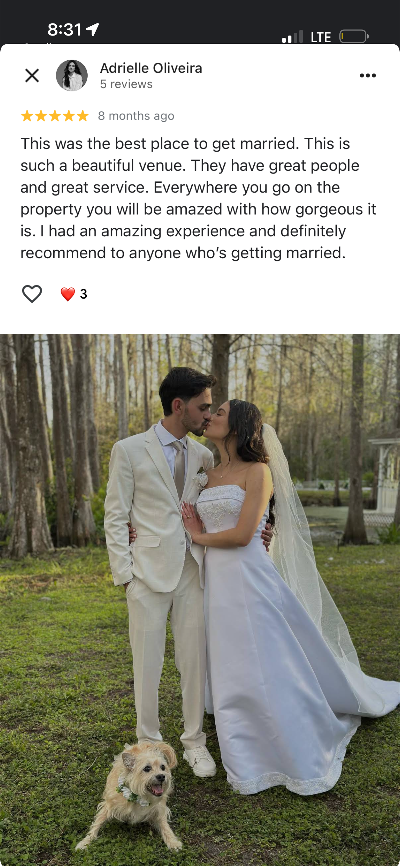
Task: Tap the battery indicator in status bar
Action: [354, 36]
